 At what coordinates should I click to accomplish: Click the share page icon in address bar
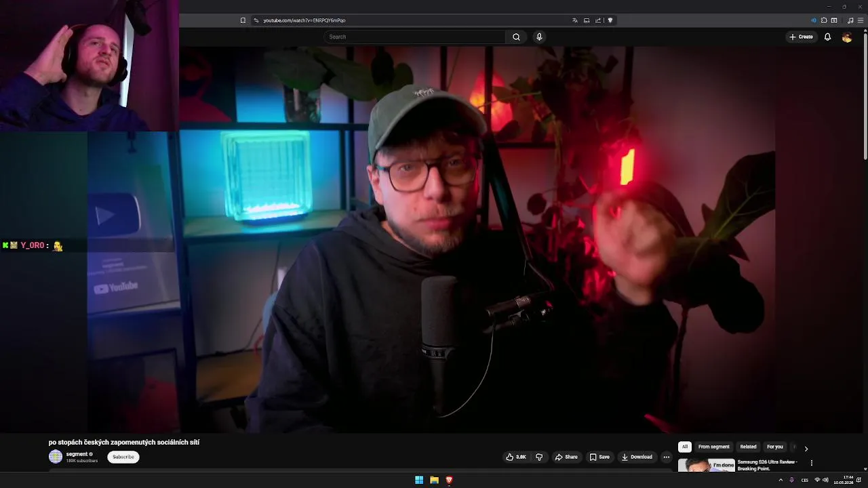pos(598,20)
